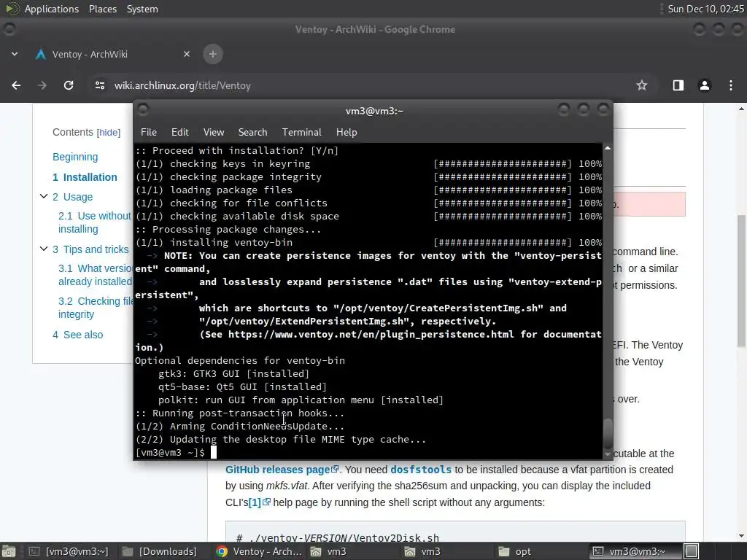747x560 pixels.
Task: Open terminal File menu
Action: 149,133
